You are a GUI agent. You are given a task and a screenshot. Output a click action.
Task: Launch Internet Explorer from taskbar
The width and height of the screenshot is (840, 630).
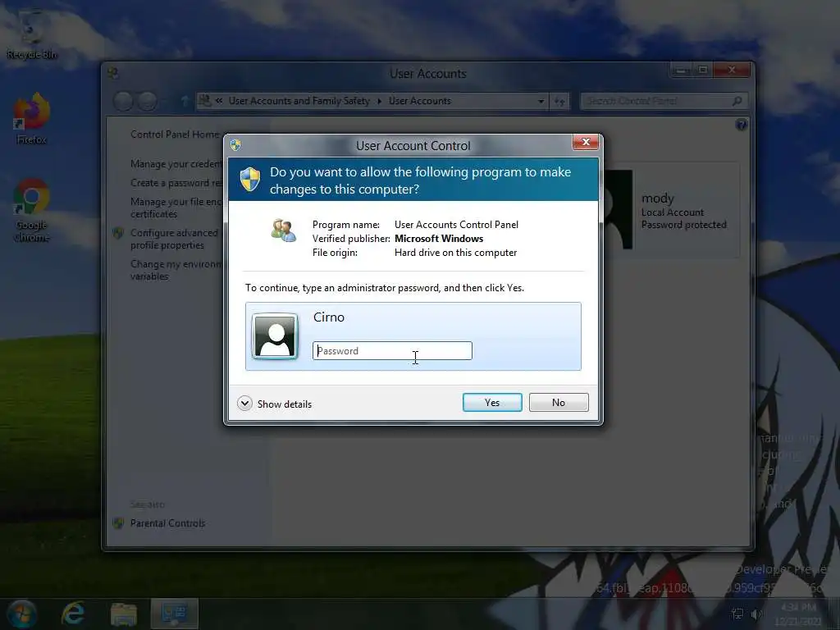[73, 614]
